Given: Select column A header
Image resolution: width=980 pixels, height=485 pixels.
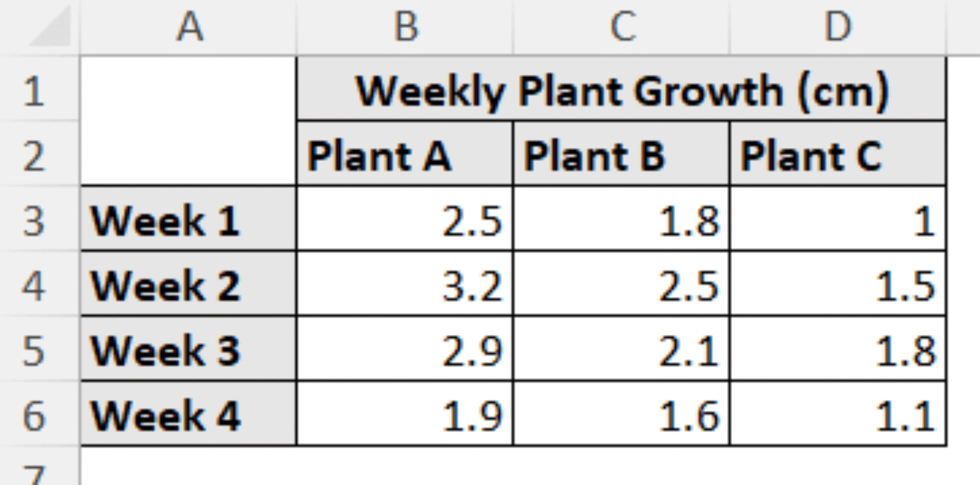Looking at the screenshot, I should (189, 27).
